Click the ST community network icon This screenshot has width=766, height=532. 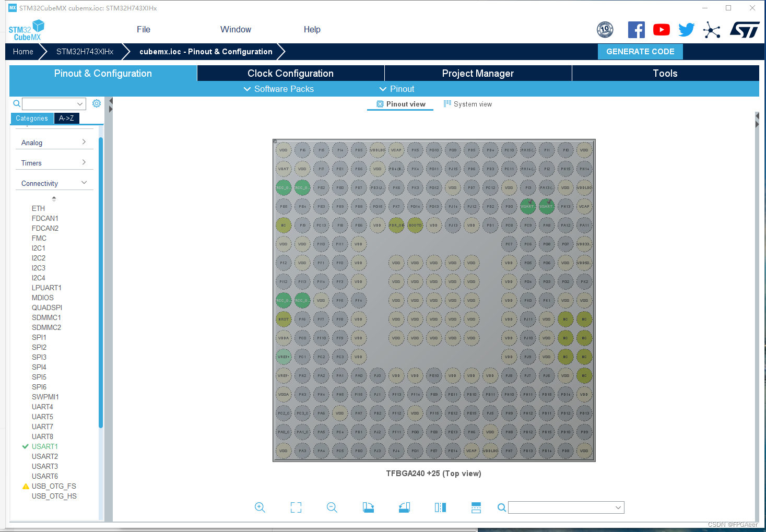712,30
